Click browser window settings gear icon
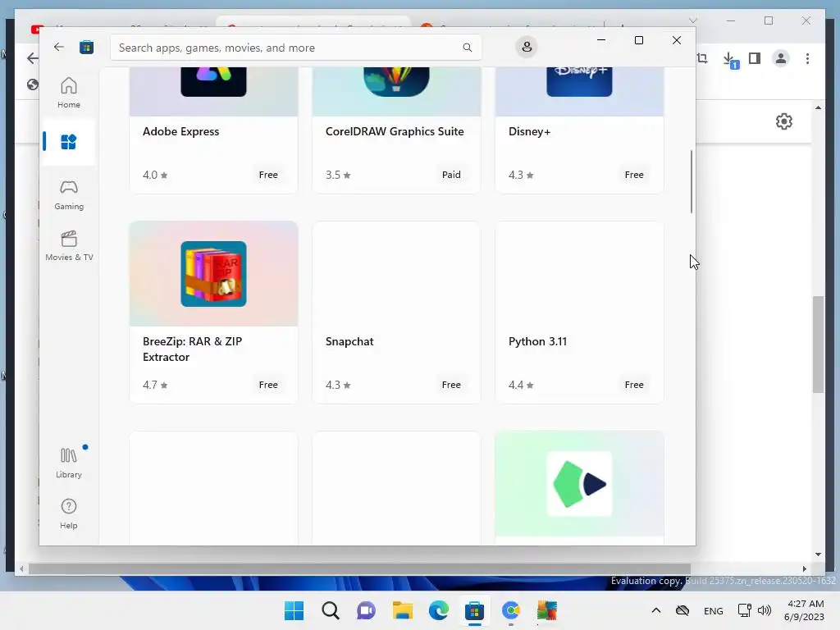Viewport: 840px width, 630px height. click(x=783, y=121)
